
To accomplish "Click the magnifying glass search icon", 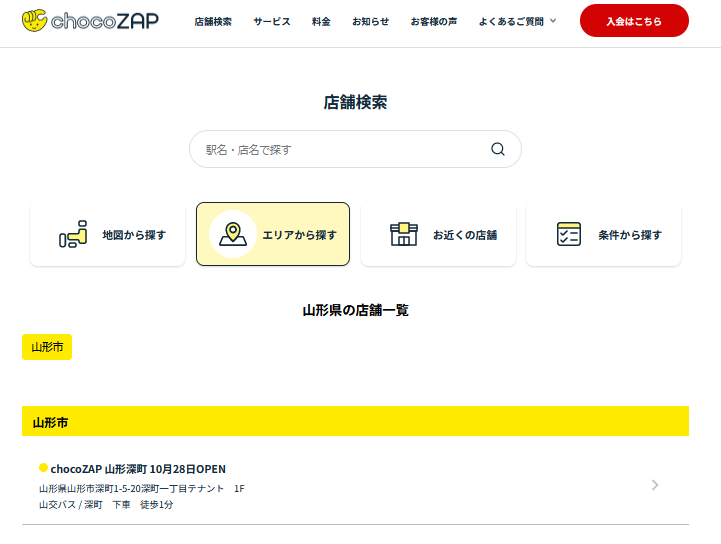I will (498, 149).
